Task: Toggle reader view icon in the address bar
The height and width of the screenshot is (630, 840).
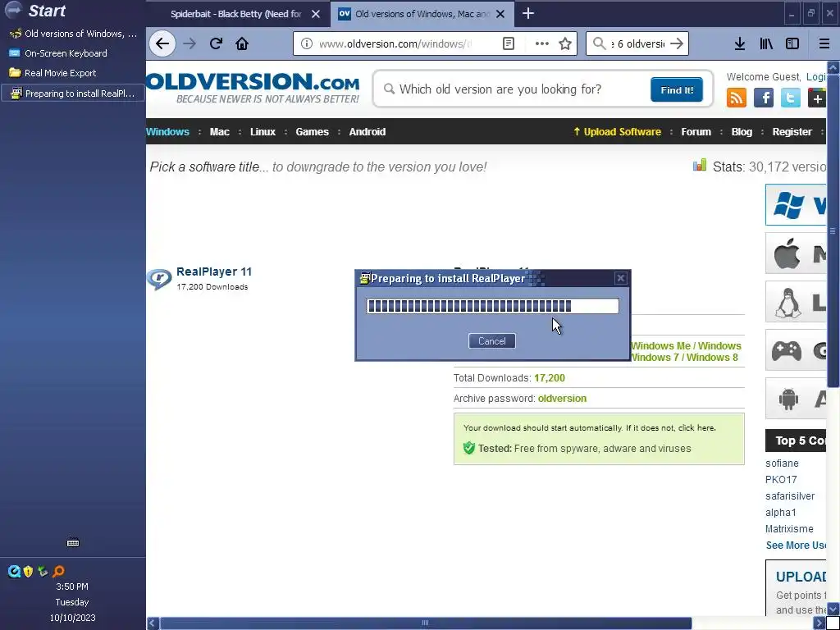Action: (x=509, y=43)
